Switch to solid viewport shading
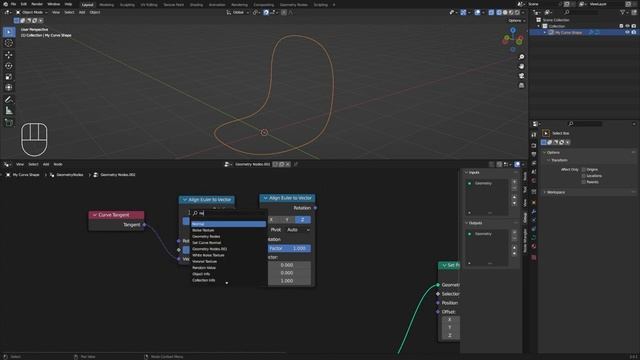 (x=505, y=13)
